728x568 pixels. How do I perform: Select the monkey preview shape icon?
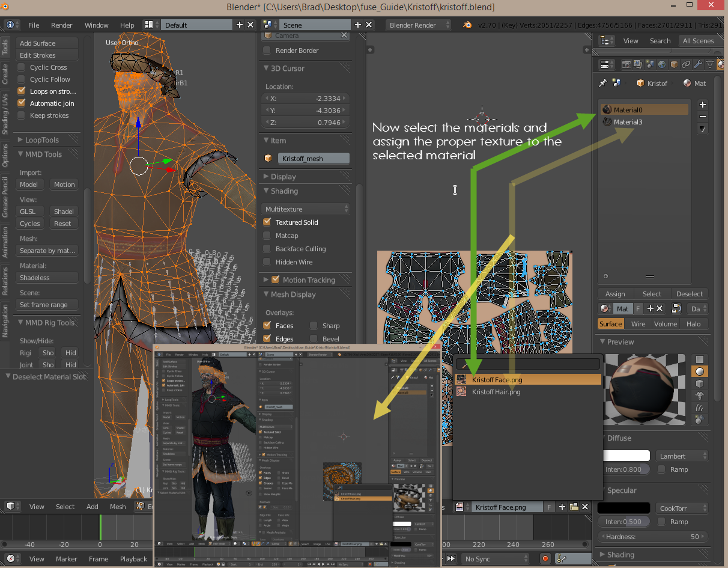click(x=700, y=395)
